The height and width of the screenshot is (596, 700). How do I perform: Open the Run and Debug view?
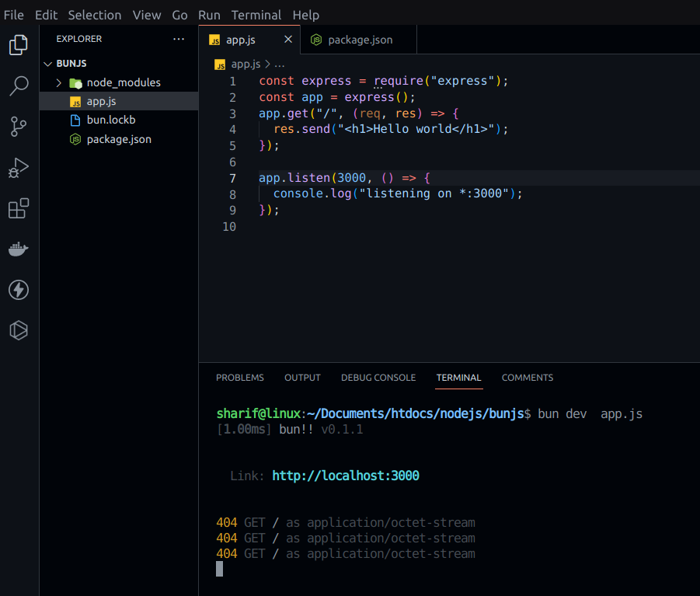tap(19, 168)
